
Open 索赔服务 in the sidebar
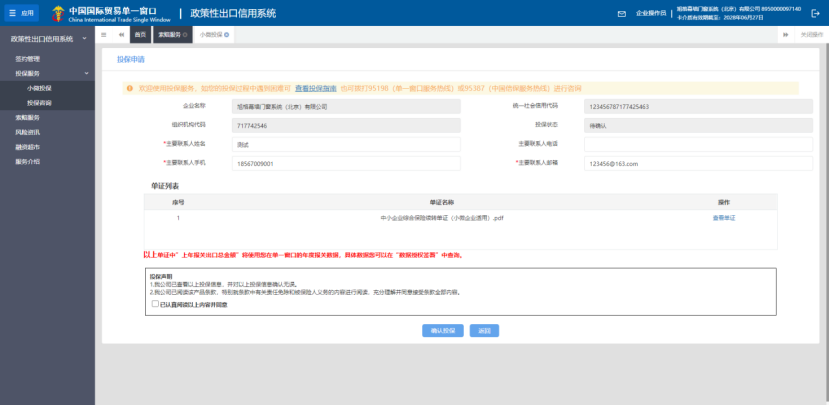pyautogui.click(x=28, y=118)
